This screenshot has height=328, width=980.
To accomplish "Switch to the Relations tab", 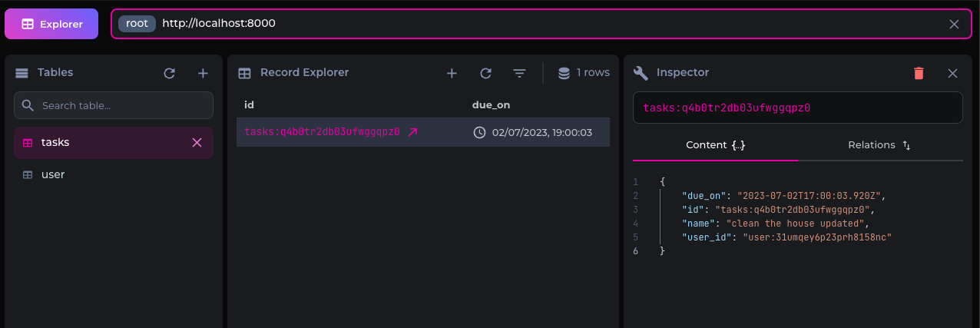I will click(879, 145).
